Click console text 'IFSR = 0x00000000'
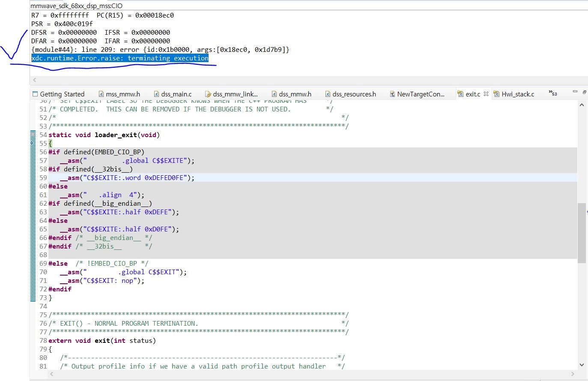588x381 pixels. (x=137, y=32)
